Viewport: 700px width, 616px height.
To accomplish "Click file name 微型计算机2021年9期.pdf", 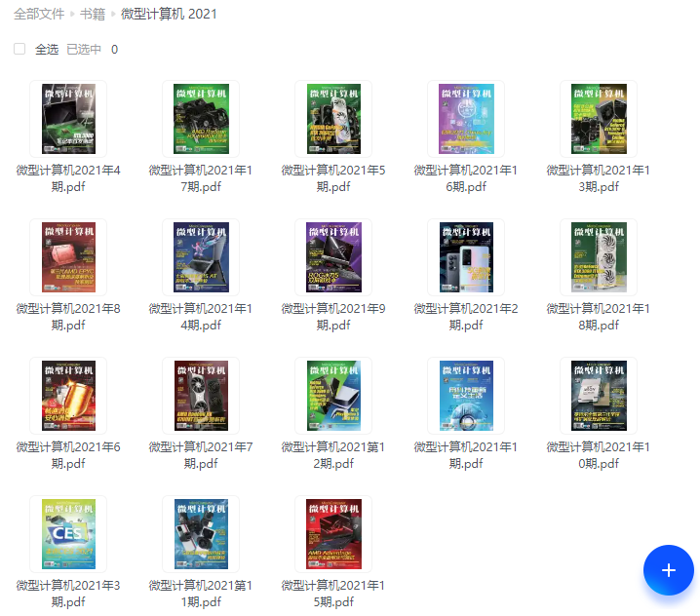I will [333, 317].
